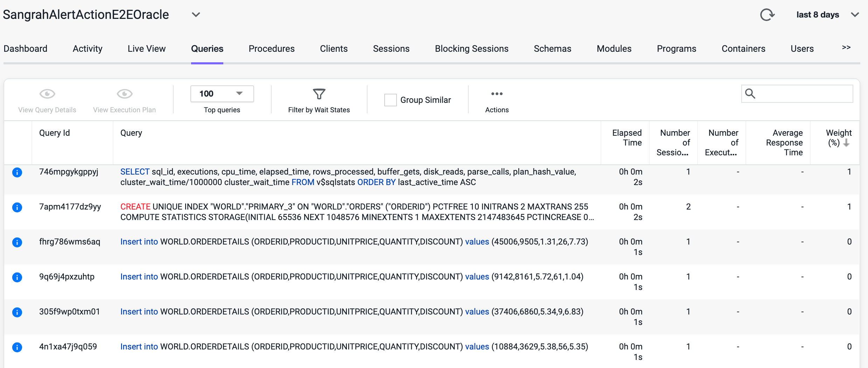Click the Insert query with values 45006,9505
868x368 pixels.
tap(354, 242)
